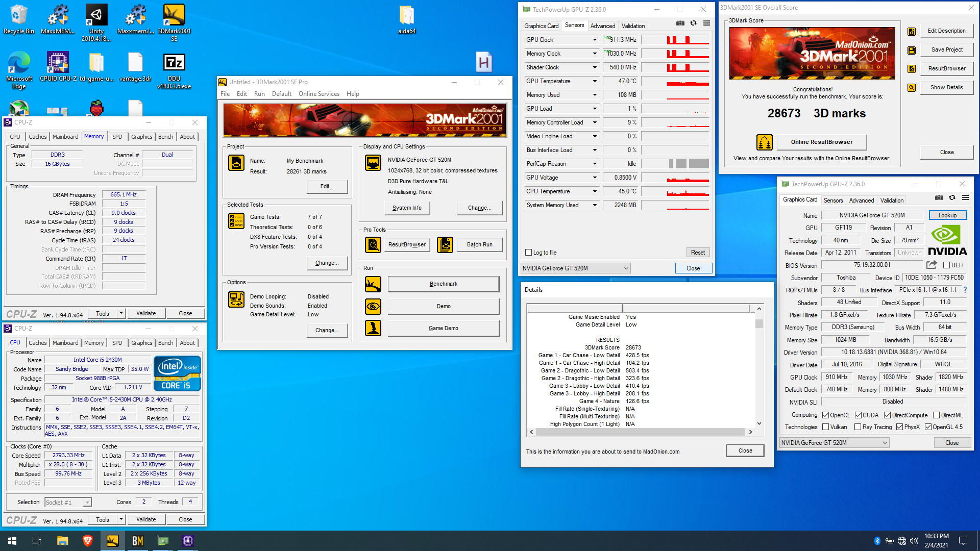Open Windows Start menu

point(12,540)
